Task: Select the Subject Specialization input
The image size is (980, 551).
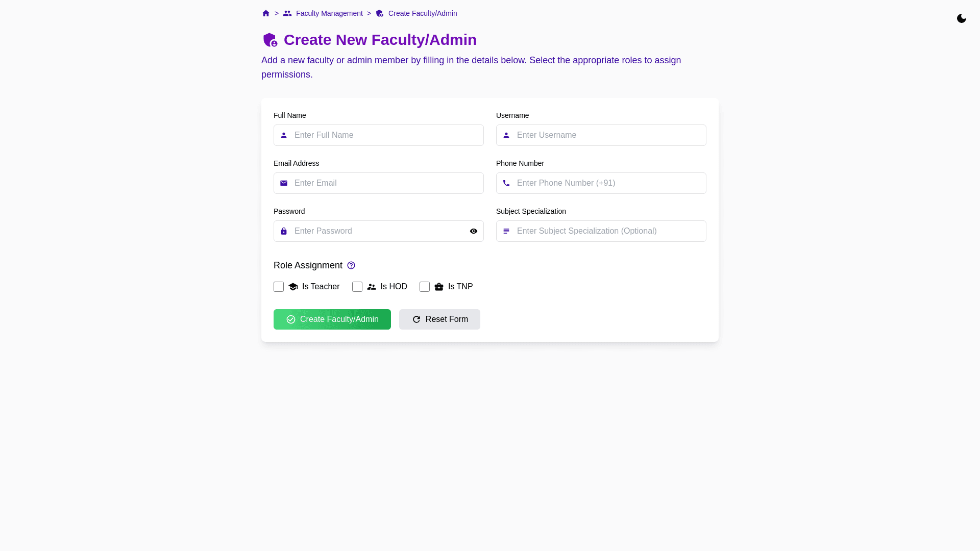Action: pos(607,232)
